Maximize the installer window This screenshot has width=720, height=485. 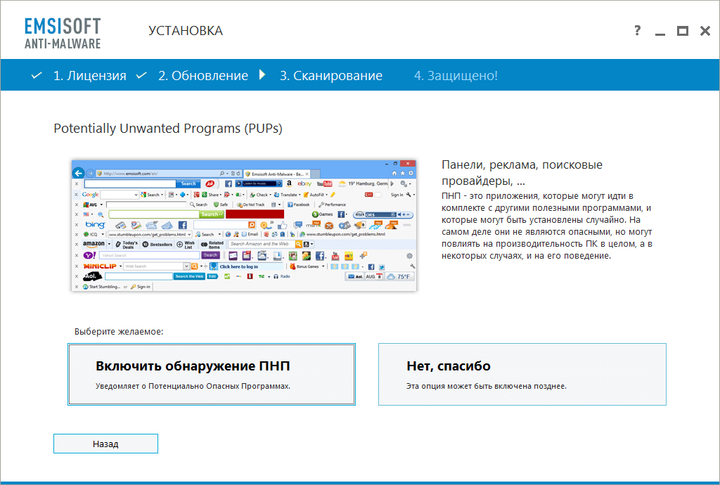682,31
